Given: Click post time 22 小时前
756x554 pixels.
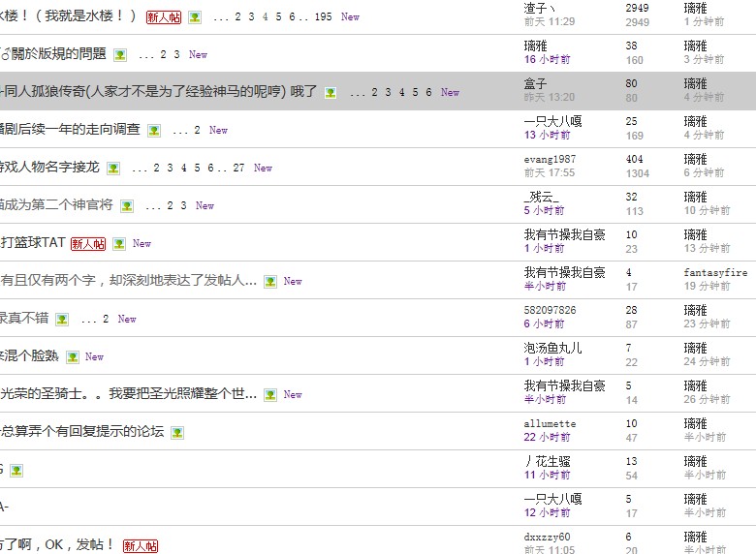Looking at the screenshot, I should click(x=547, y=437).
